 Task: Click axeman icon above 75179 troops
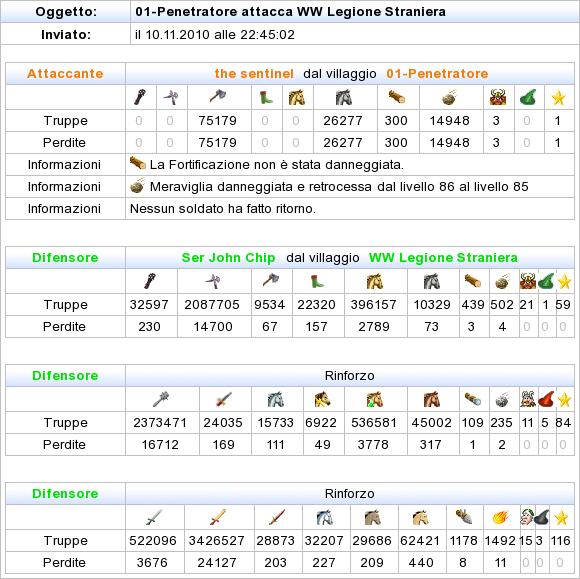point(218,97)
